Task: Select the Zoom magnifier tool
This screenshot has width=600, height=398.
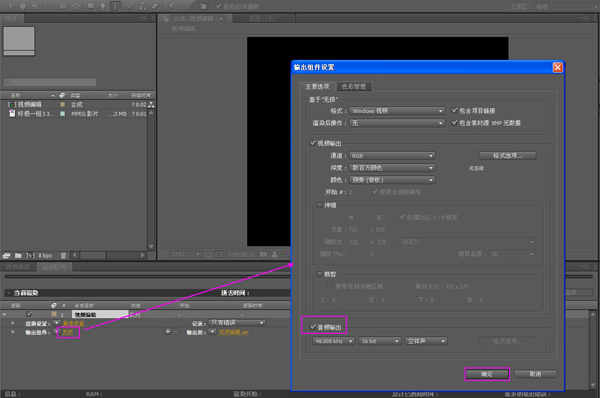Action: pyautogui.click(x=35, y=5)
